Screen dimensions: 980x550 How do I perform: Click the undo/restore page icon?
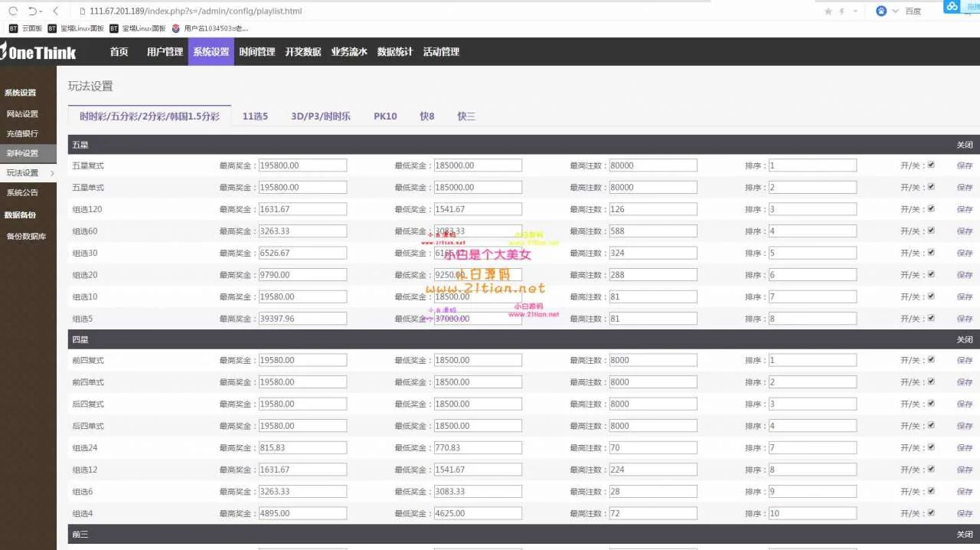33,11
